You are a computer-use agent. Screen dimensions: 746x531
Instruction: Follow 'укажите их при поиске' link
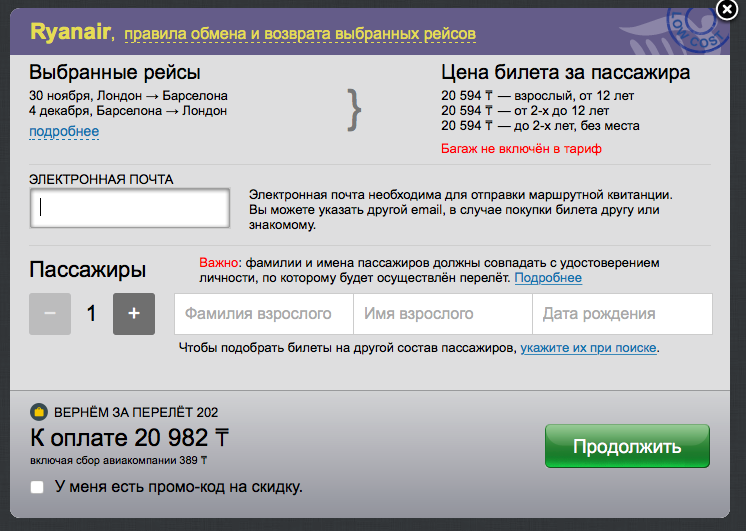(589, 348)
